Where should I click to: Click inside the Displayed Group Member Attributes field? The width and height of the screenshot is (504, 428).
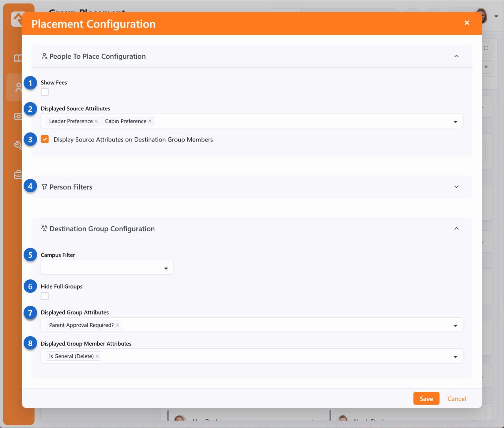pyautogui.click(x=276, y=356)
